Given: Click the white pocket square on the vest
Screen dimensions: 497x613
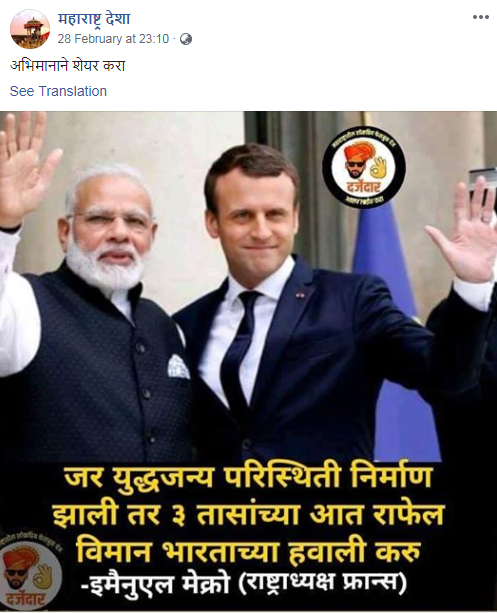Looking at the screenshot, I should click(x=178, y=366).
